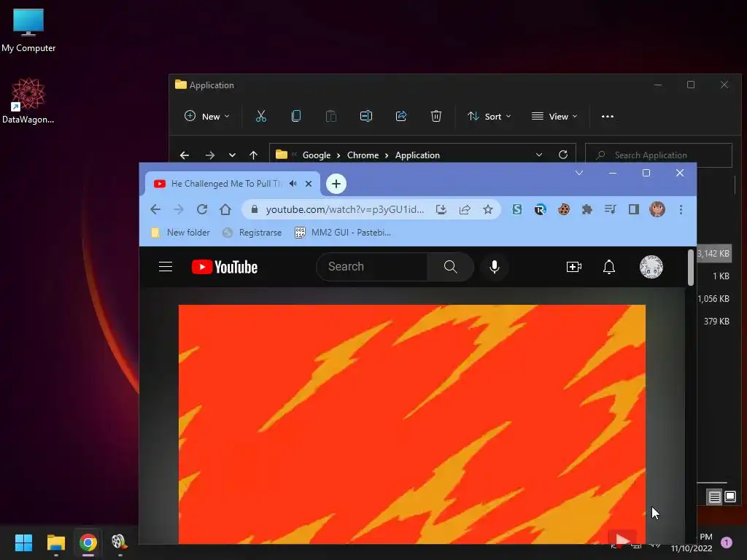Click install app icon in address bar

[x=441, y=209]
